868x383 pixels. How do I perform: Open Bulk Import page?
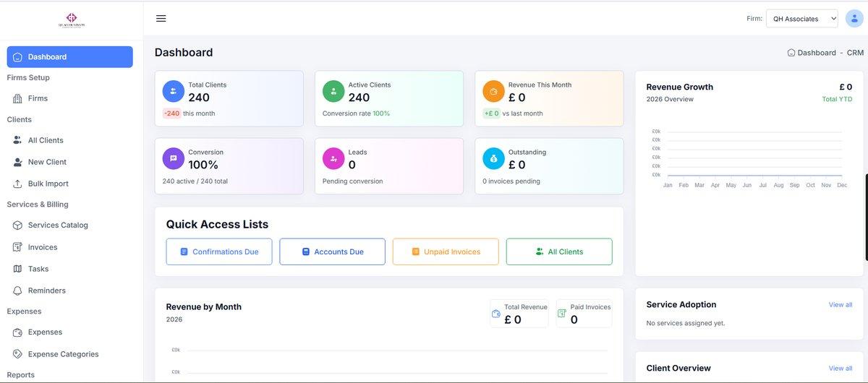[48, 184]
